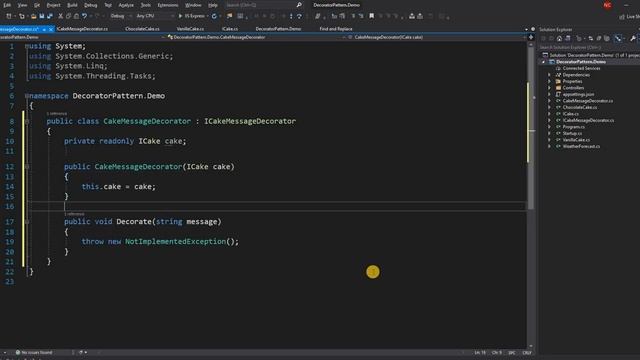The height and width of the screenshot is (360, 640).
Task: Select ChocolateCake.cs in Solution Explorer
Action: [580, 107]
